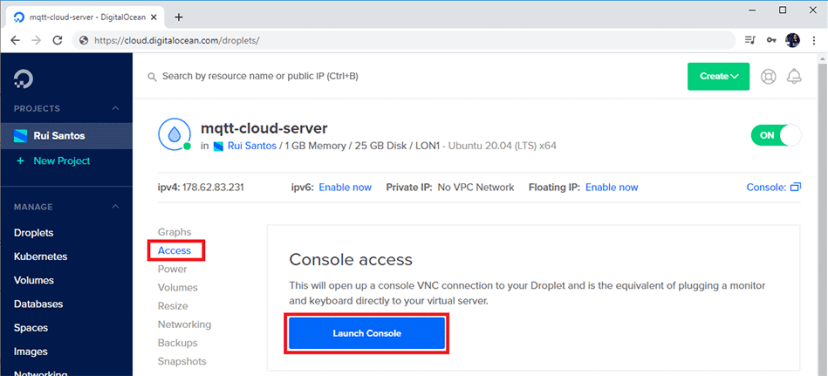The image size is (828, 376).
Task: Select the Access tab
Action: [174, 251]
